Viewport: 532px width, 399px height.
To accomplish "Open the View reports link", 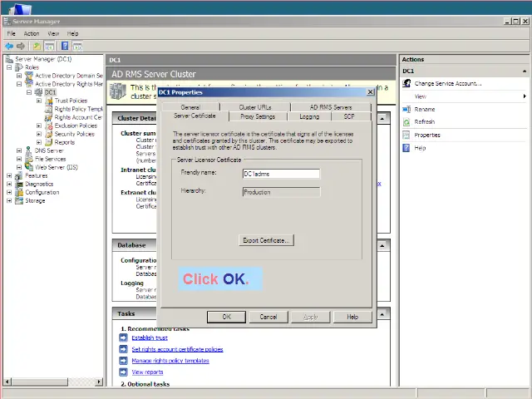I will coord(147,372).
